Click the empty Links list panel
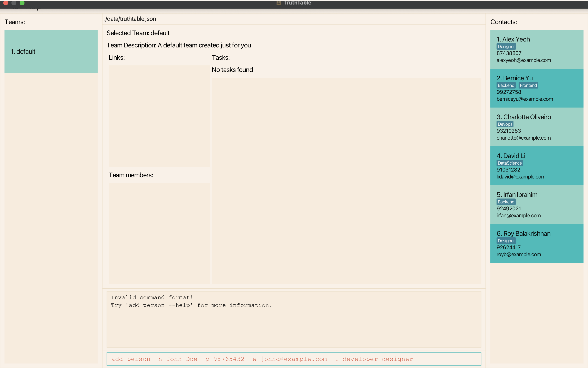Screen dimensions: 588x368 tap(159, 116)
